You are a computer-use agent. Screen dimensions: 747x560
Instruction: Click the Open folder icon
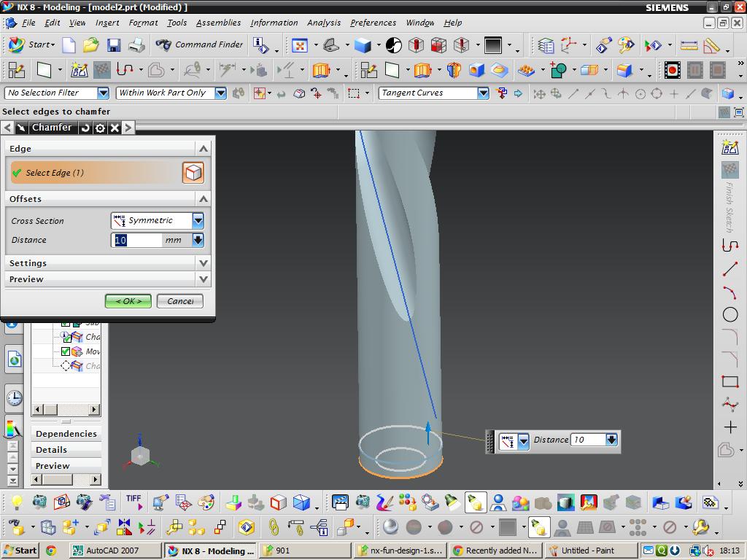coord(90,44)
